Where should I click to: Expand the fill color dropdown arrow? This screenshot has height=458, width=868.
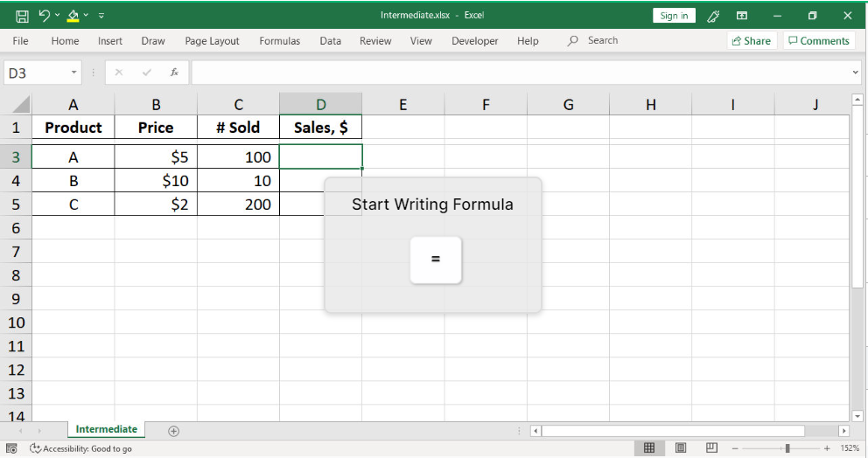click(x=86, y=16)
